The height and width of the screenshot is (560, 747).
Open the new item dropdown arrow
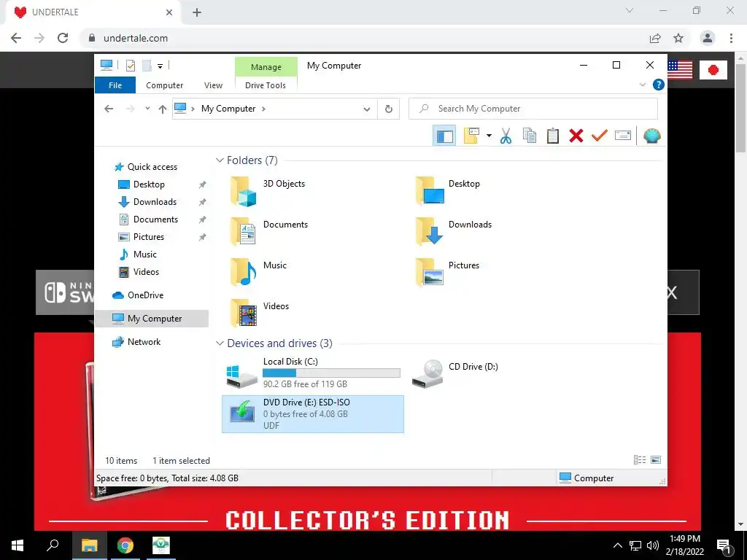click(489, 136)
